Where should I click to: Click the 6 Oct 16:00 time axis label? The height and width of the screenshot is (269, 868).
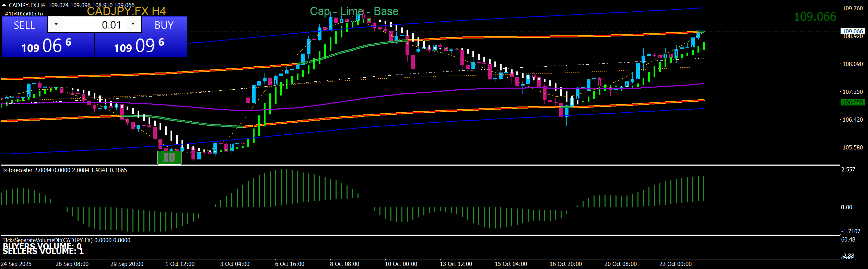290,264
